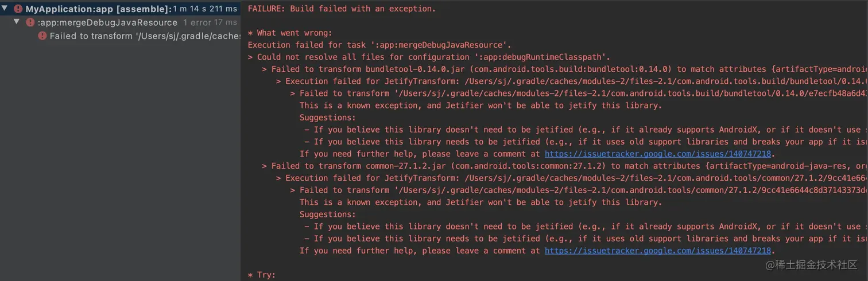Collapse the MyApplication:app [assemble] tree node
868x281 pixels.
(6, 9)
